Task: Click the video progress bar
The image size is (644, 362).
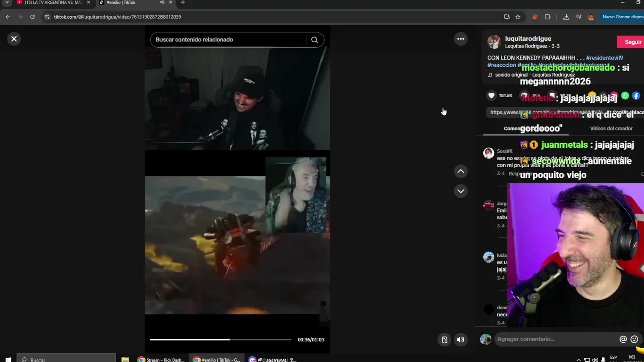Action: 220,340
